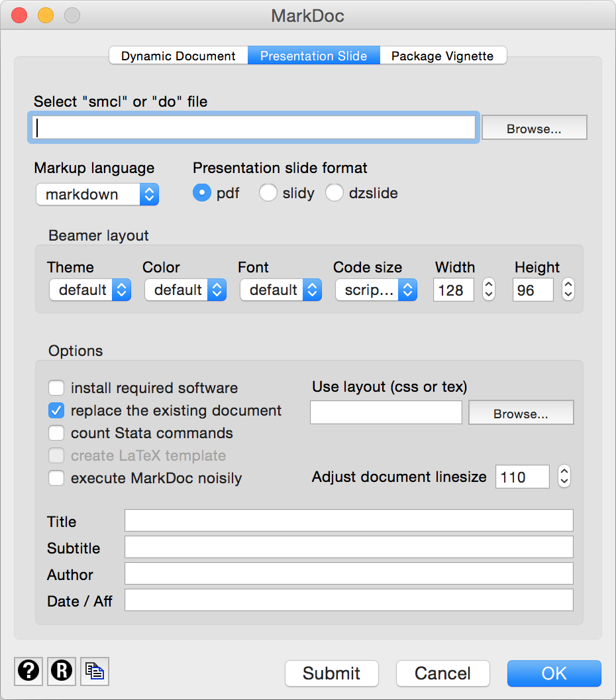Viewport: 616px width, 700px height.
Task: Browse for smcl or do file
Action: pos(534,128)
